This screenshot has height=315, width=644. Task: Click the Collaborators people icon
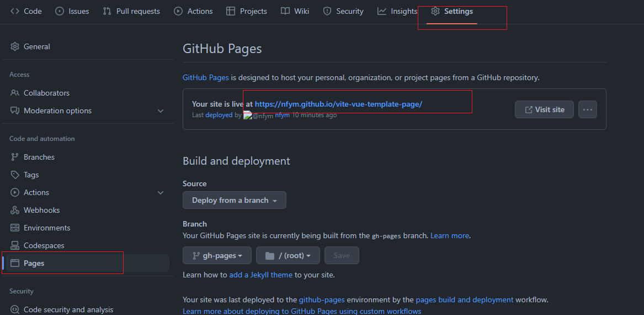(15, 93)
